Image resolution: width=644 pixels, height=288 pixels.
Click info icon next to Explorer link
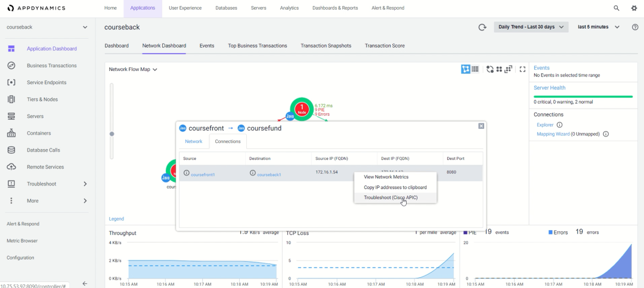click(x=559, y=125)
